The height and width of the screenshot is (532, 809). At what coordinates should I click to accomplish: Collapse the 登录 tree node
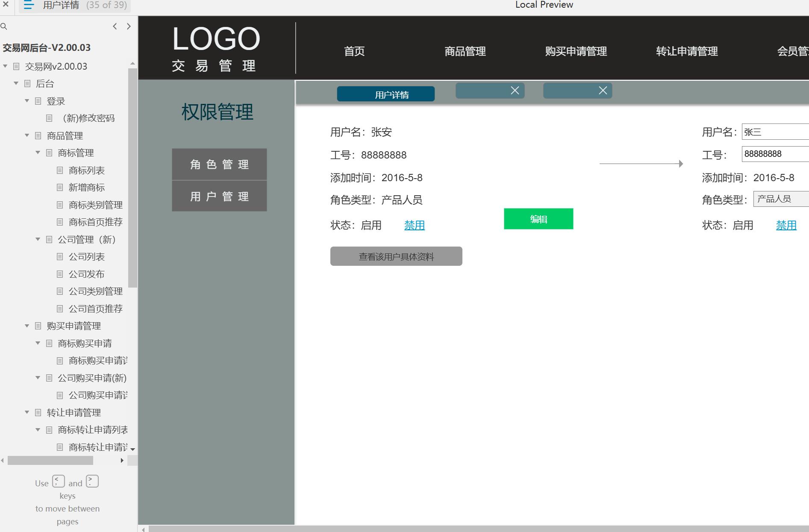pyautogui.click(x=27, y=101)
